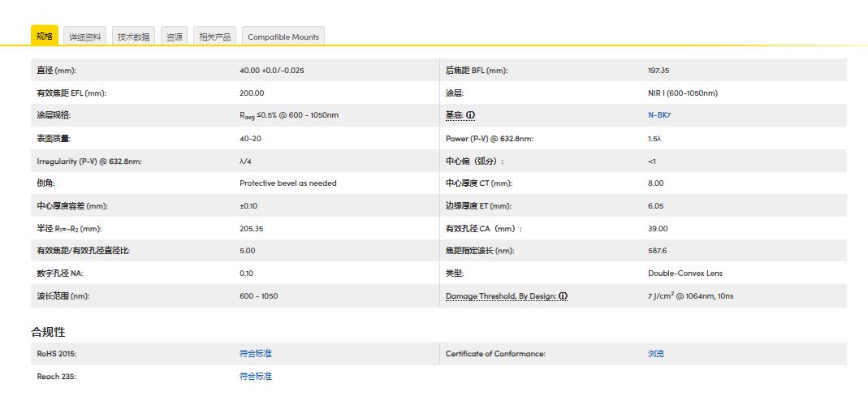Screen dimensions: 868x405
Task: Open the 相关产品 tab
Action: point(215,37)
